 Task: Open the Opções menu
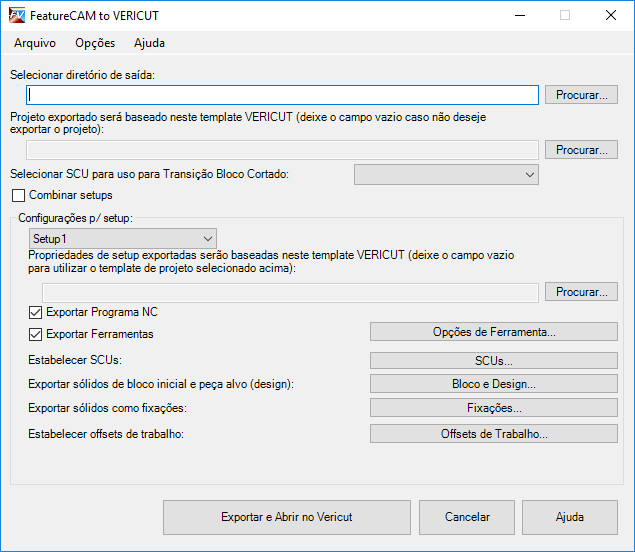coord(95,43)
